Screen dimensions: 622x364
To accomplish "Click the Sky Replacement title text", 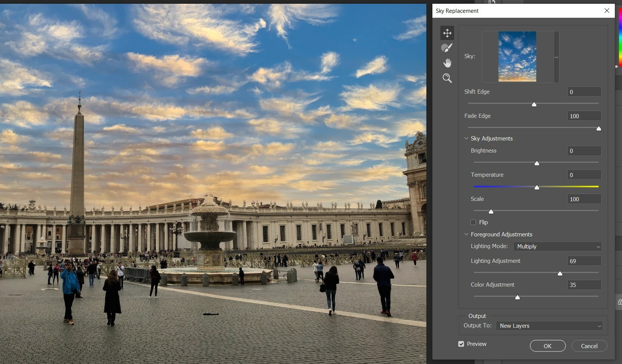I will 457,11.
